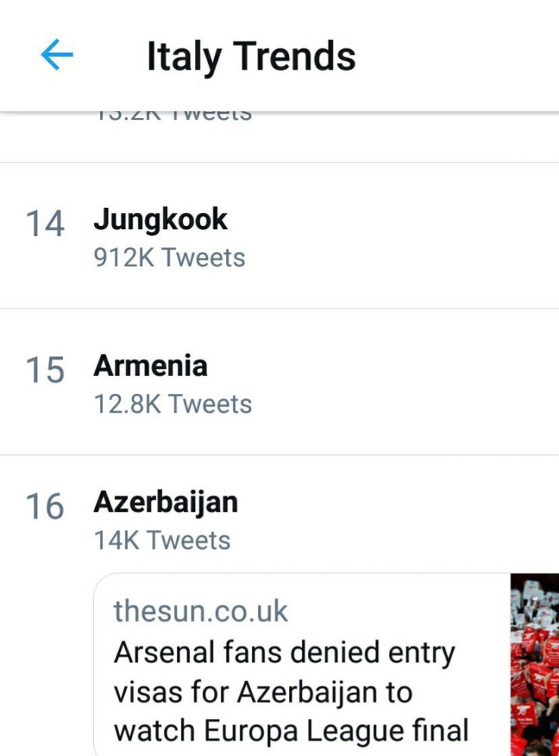Screen dimensions: 559x756
Task: Open the Armenia trending topic
Action: [150, 366]
